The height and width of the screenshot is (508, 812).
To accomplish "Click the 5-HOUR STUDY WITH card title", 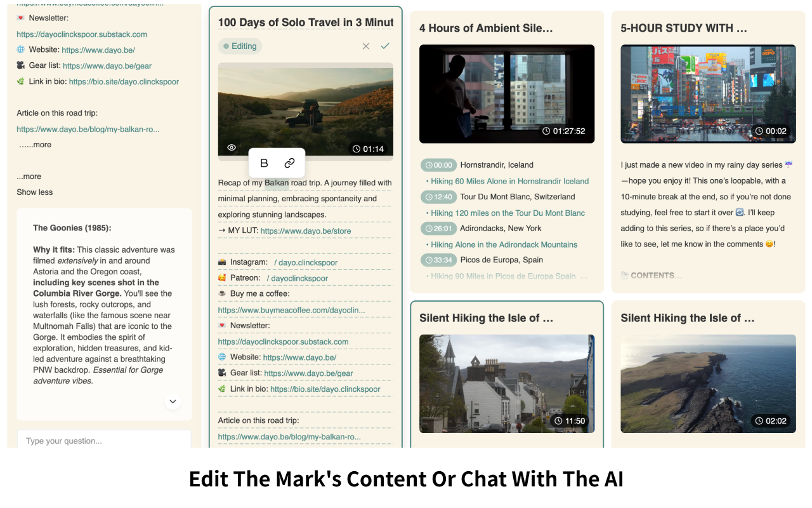I will point(684,28).
